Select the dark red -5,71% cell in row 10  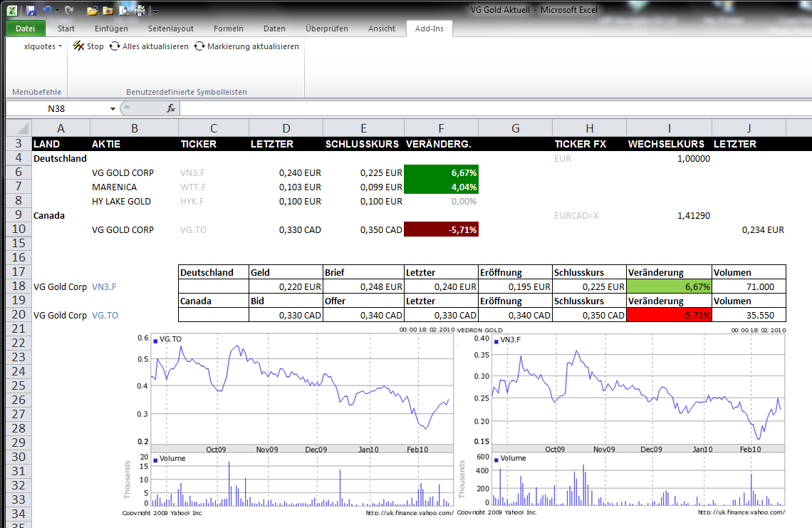(x=441, y=229)
